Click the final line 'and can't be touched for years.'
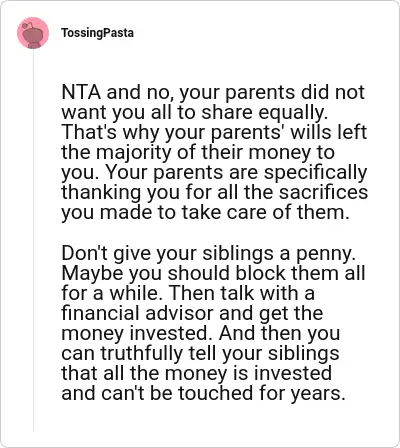Screen dimensions: 400x448 point(203,393)
